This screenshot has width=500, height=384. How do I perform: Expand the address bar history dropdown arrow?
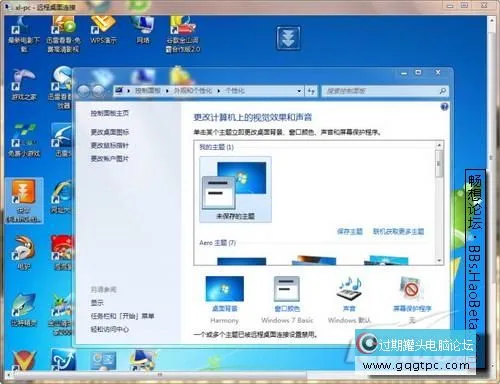pos(299,91)
